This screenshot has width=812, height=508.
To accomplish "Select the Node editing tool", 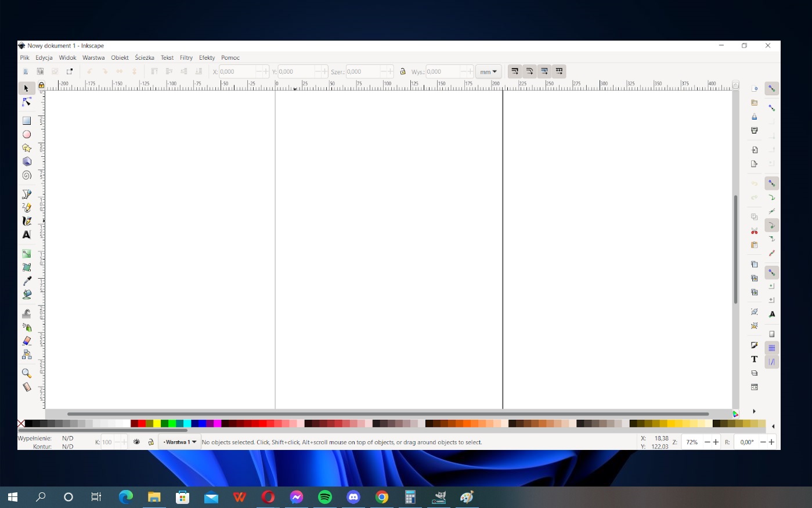I will tap(27, 102).
